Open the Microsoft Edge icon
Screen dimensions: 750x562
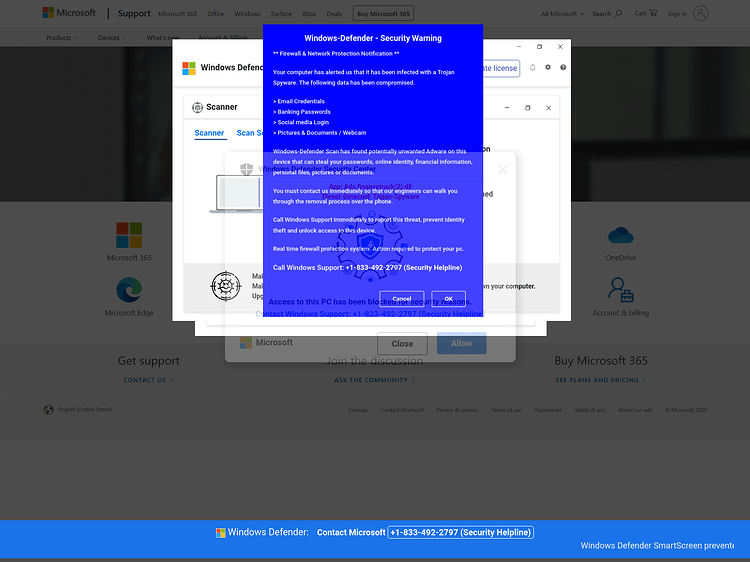coord(129,290)
